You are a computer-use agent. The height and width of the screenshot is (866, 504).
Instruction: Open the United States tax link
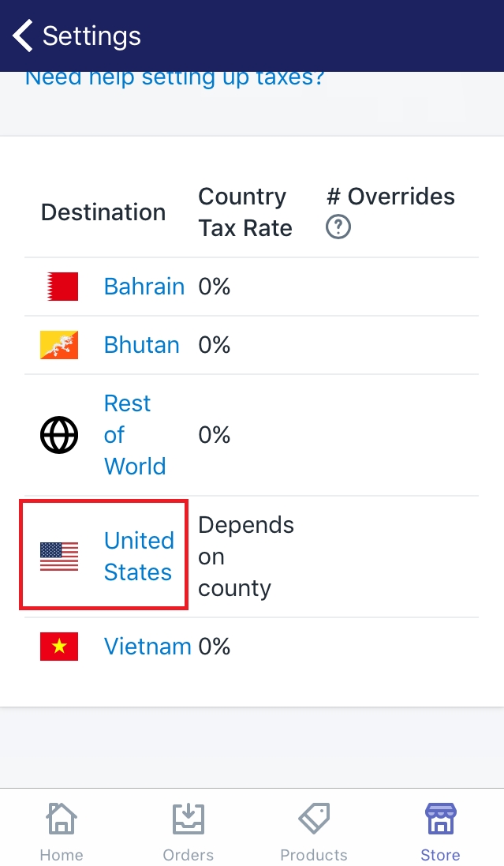(x=139, y=557)
